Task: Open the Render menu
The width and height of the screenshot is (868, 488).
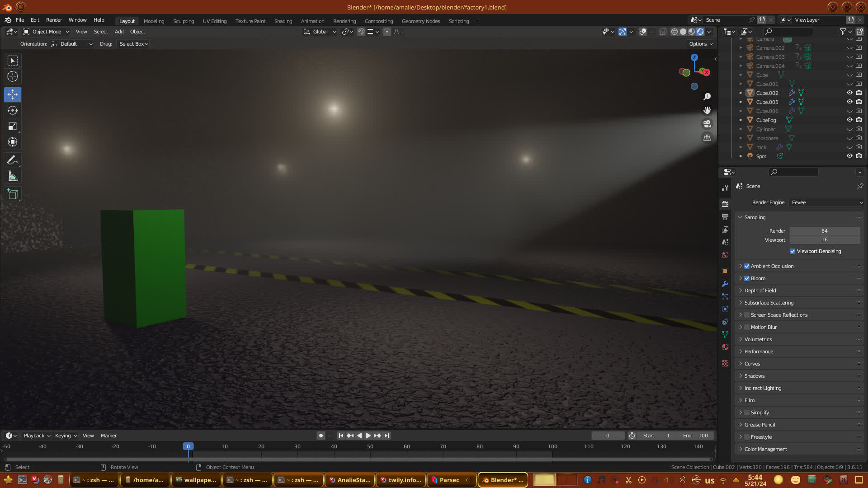Action: [54, 20]
